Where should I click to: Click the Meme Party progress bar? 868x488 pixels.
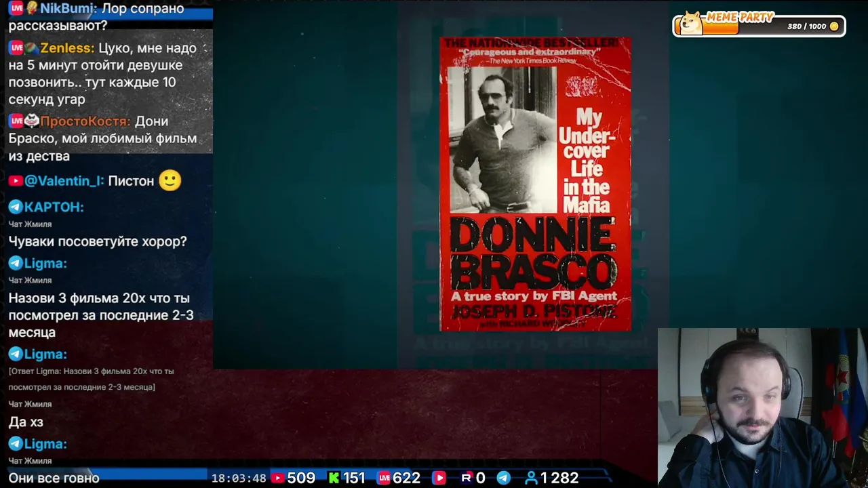point(759,26)
